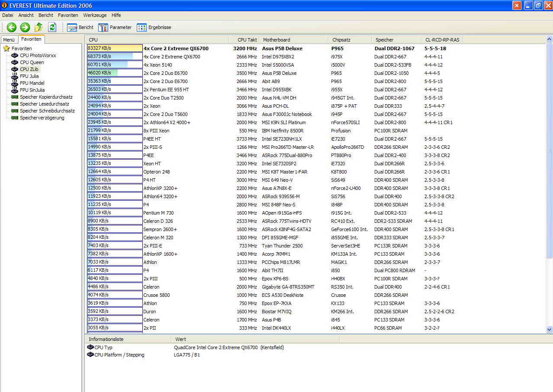Viewport: 553px width, 392px height.
Task: Select Speicherverzögerung in tree
Action: (x=42, y=118)
